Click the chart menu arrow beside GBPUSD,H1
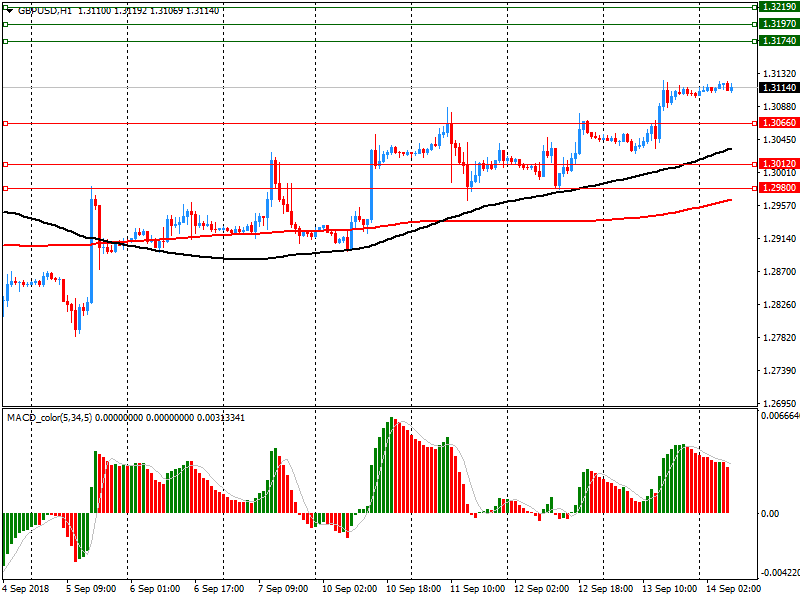 (x=10, y=11)
